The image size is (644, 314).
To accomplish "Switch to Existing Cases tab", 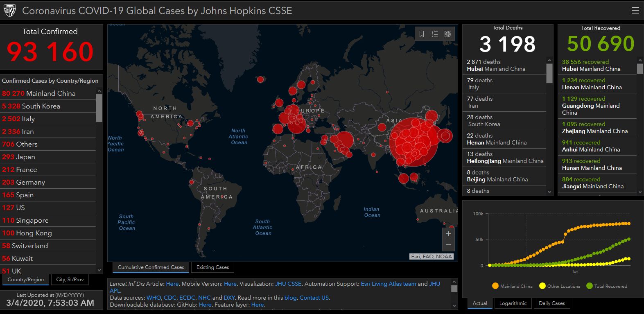I will coord(212,267).
